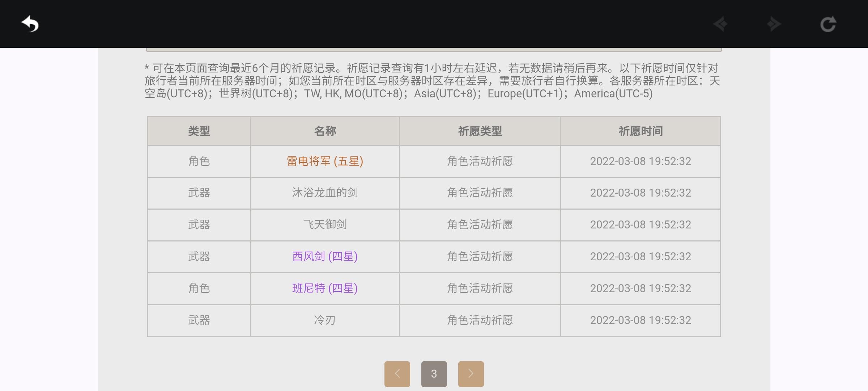Go to next wish history page
The width and height of the screenshot is (868, 391).
tap(471, 374)
